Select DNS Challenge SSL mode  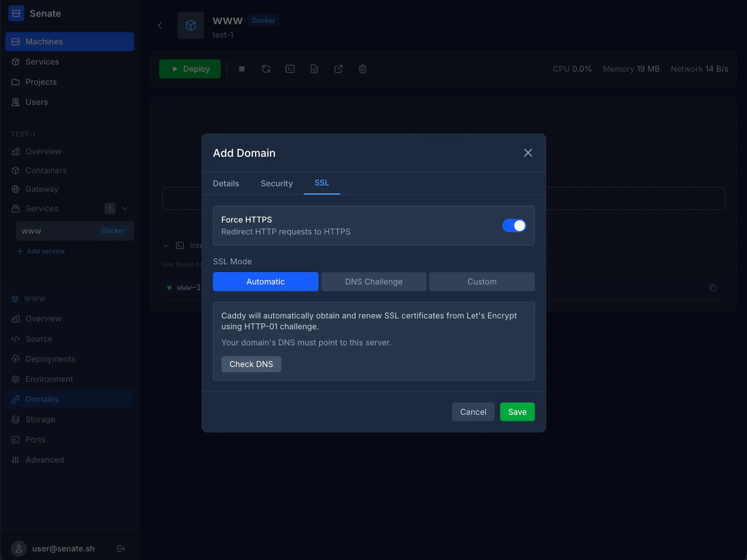point(373,281)
